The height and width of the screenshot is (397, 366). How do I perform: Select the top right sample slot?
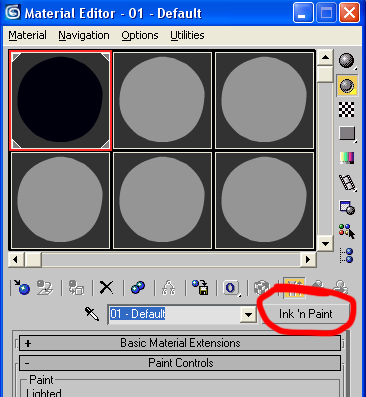264,100
